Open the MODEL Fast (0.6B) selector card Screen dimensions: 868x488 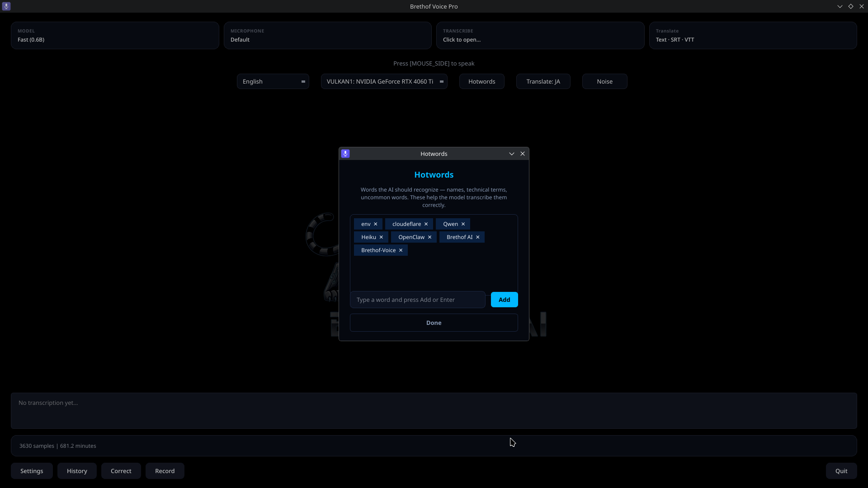coord(115,35)
